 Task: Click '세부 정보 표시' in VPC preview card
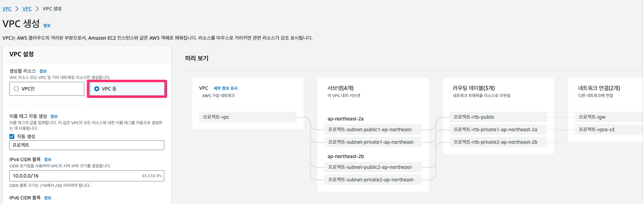click(226, 88)
